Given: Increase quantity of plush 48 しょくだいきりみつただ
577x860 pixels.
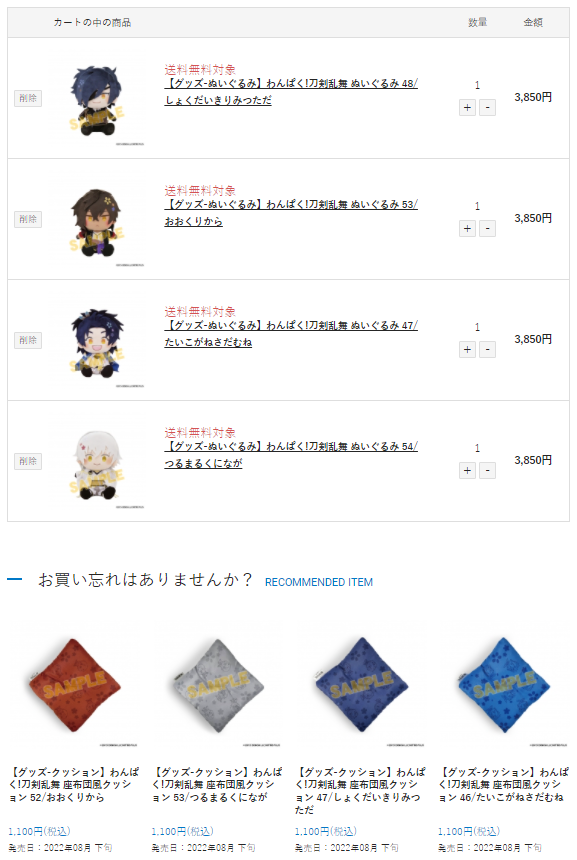Looking at the screenshot, I should 467,108.
